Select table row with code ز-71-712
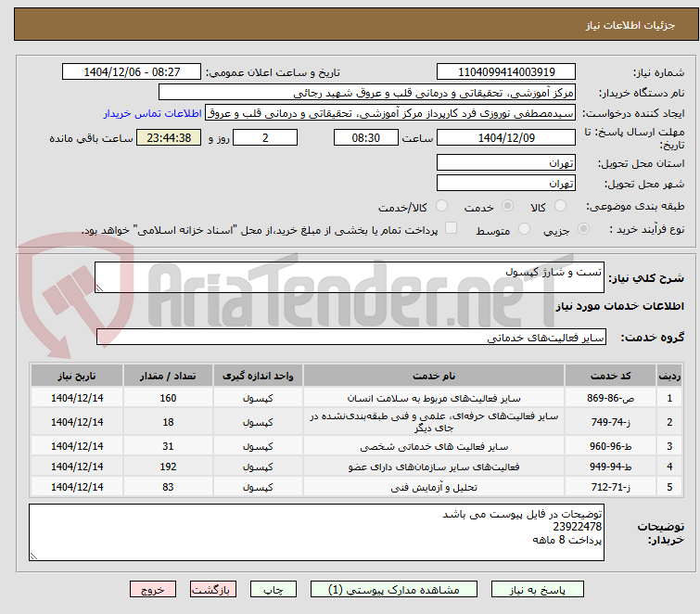This screenshot has height=614, width=700. pyautogui.click(x=356, y=487)
